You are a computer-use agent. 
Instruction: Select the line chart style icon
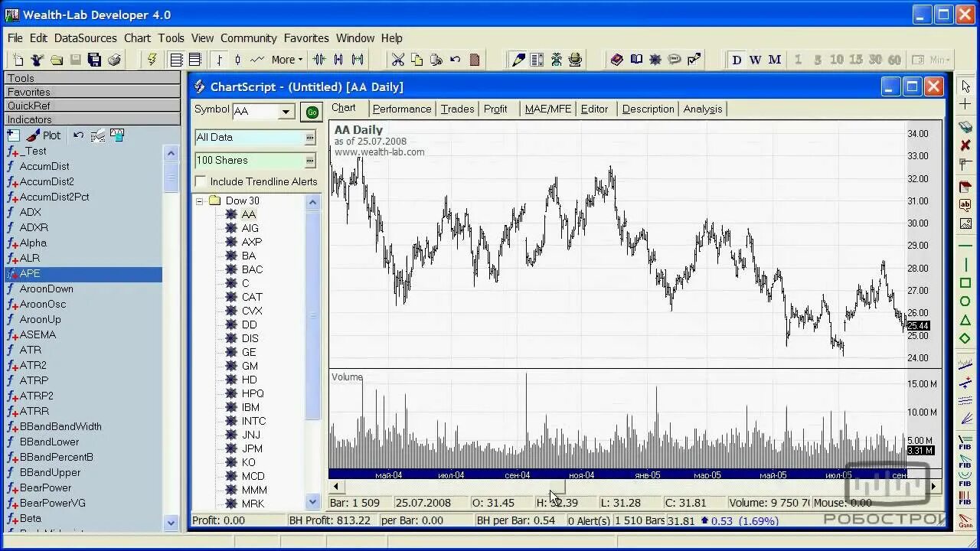pyautogui.click(x=257, y=60)
